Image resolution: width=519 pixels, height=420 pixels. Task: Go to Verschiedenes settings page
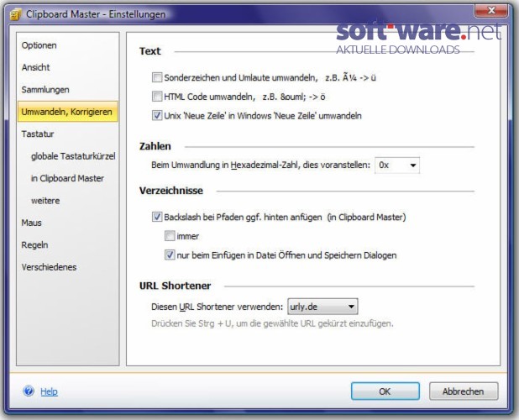49,267
